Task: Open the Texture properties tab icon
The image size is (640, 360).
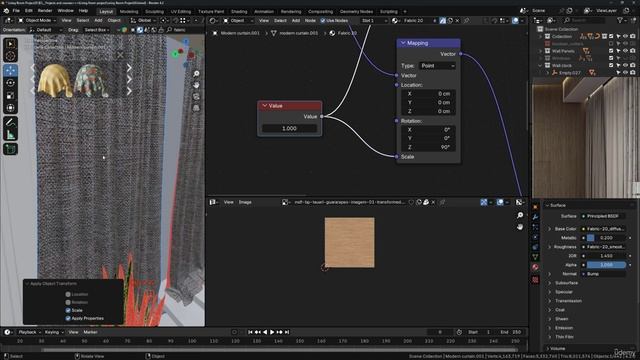Action: point(535,280)
